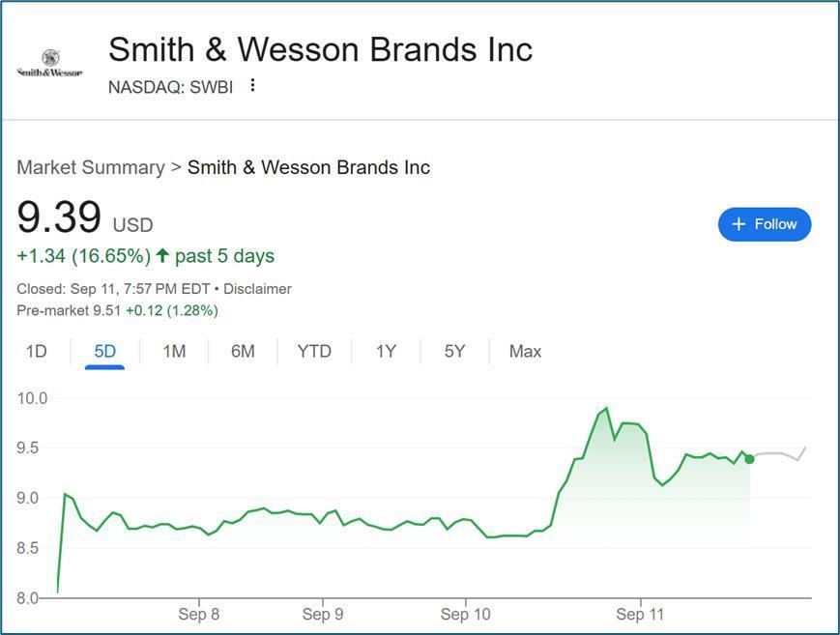Switch to the 1M chart range
Screen dimensions: 840x635
174,352
